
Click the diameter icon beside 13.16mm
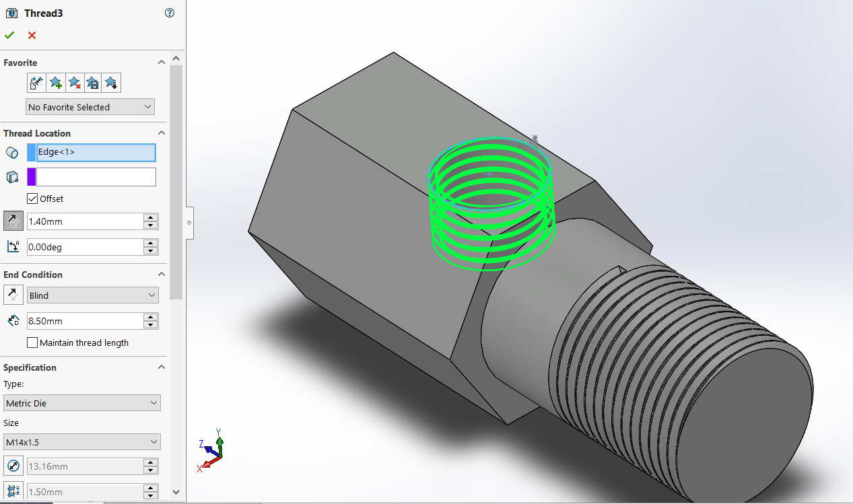(13, 466)
